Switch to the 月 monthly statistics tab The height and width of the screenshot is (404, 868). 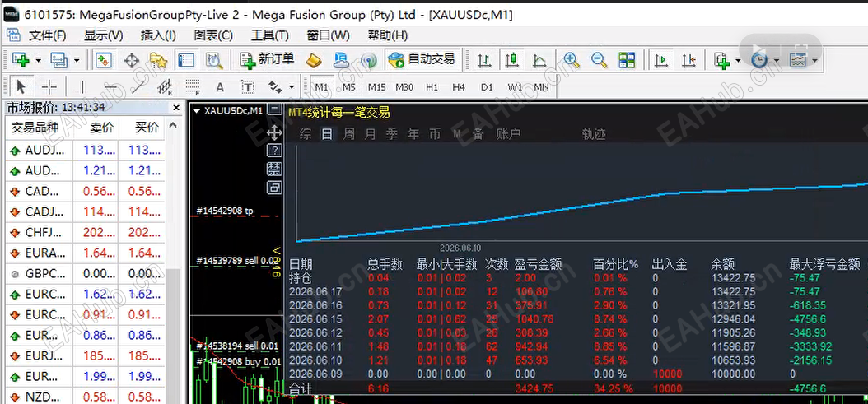[370, 133]
